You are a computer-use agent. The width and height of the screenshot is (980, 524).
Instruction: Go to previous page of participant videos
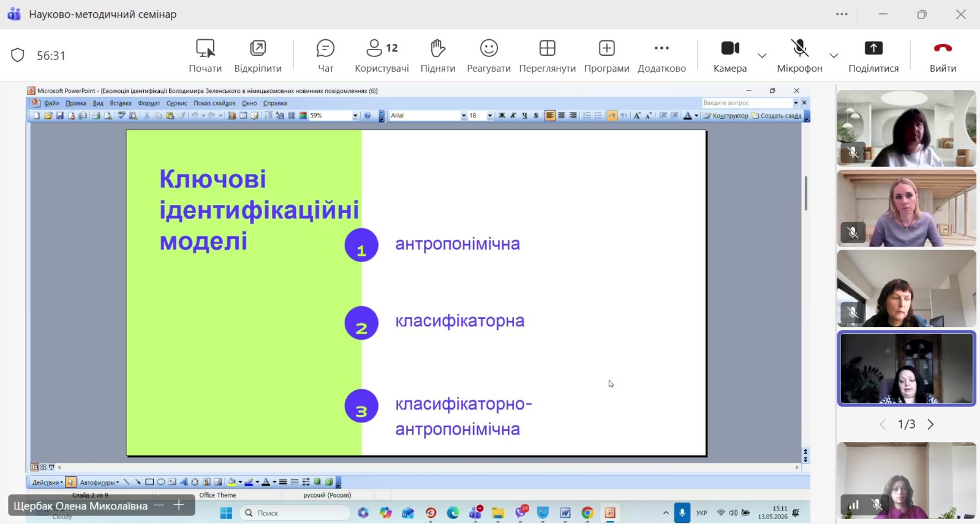coord(883,424)
